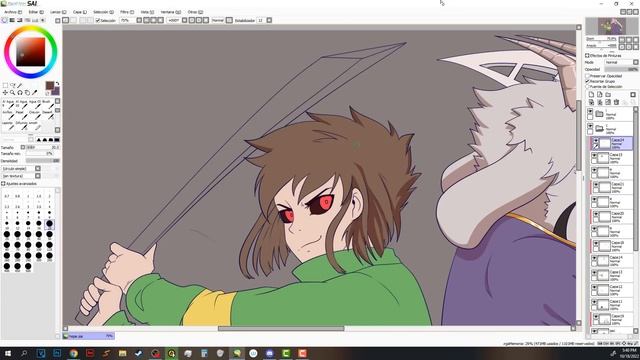Screen dimensions: 640x360
Task: Choose the Lapicito pencil tool preset
Action: tap(8, 125)
